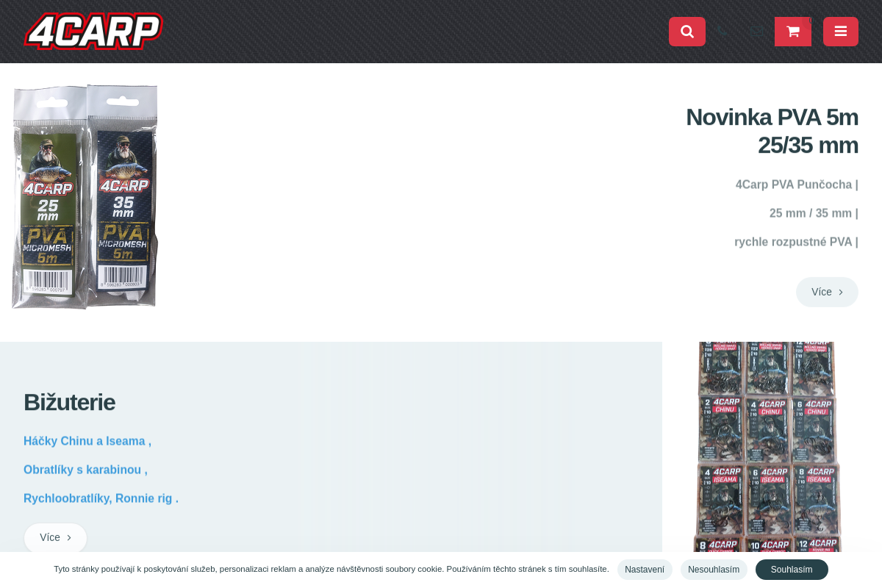Image resolution: width=882 pixels, height=588 pixels.
Task: Click Více under the Bižuterie section
Action: (x=55, y=537)
